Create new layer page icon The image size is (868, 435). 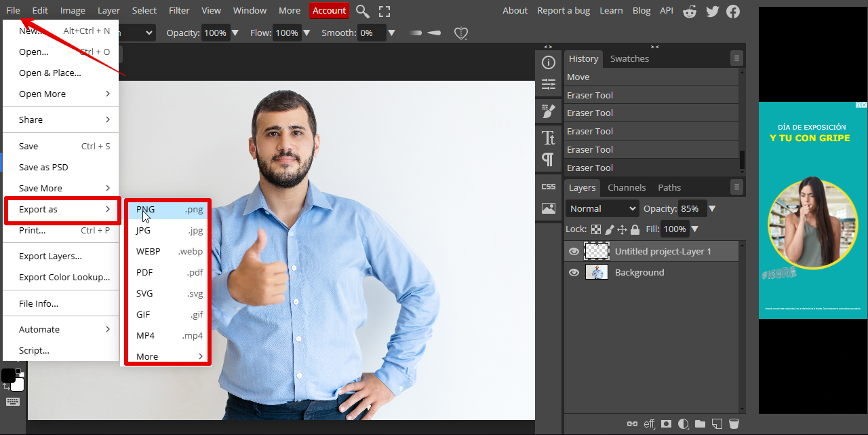(717, 424)
